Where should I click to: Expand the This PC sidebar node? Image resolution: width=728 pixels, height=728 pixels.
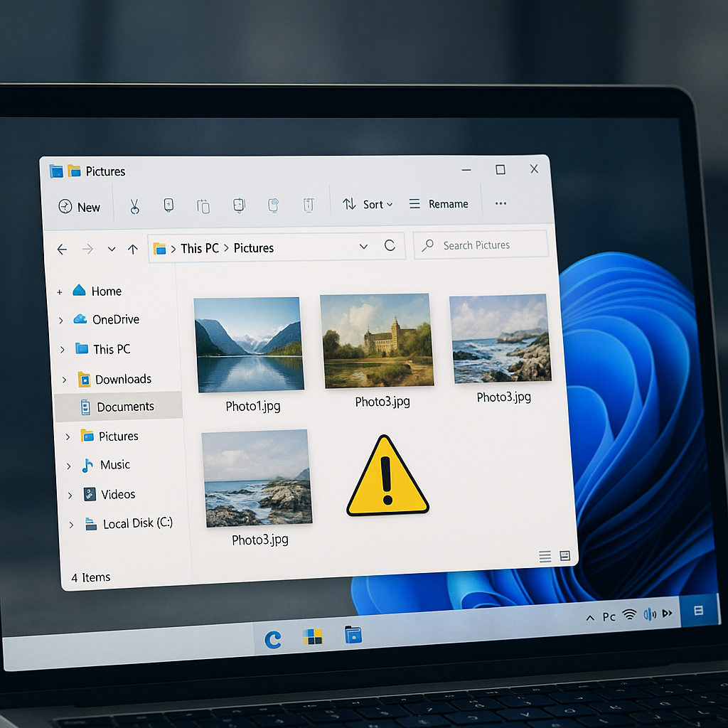point(63,350)
